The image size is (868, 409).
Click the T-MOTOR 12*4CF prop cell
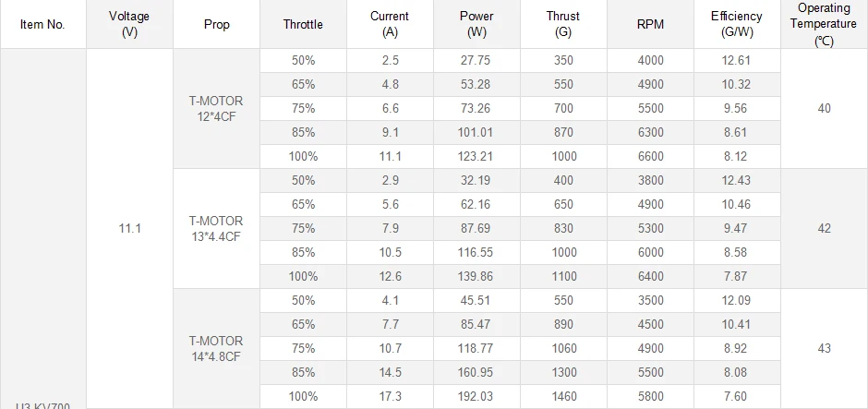[x=217, y=109]
